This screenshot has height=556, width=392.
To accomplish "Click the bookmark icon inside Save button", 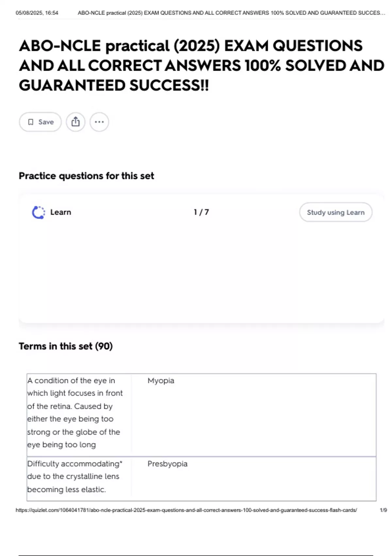I will click(x=31, y=122).
